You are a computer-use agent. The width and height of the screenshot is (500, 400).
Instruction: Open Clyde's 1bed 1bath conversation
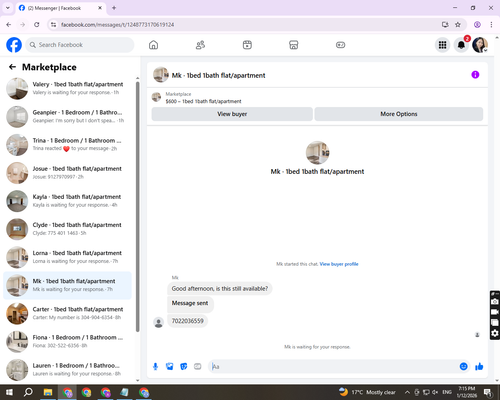click(x=68, y=229)
